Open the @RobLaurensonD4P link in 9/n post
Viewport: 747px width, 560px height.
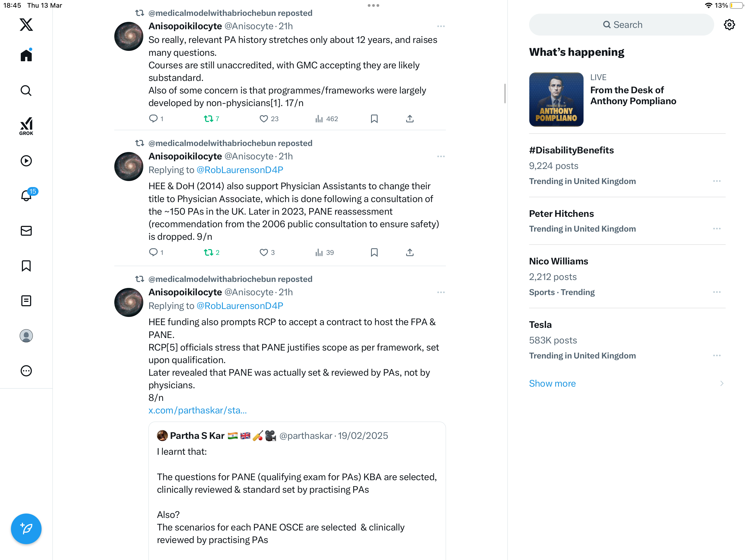pyautogui.click(x=240, y=170)
